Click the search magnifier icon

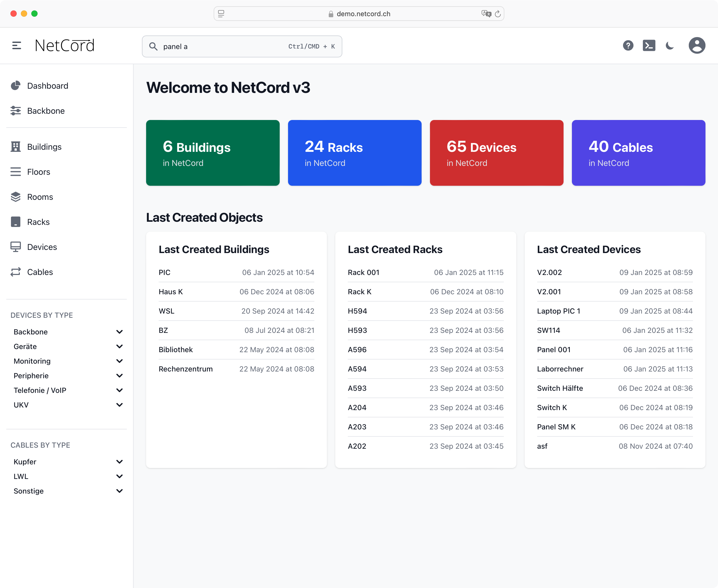tap(153, 46)
